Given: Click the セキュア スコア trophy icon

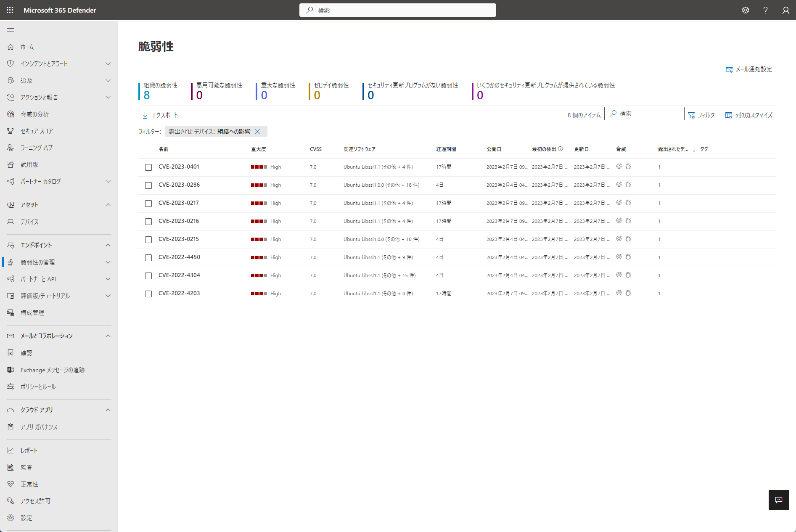Looking at the screenshot, I should [11, 131].
